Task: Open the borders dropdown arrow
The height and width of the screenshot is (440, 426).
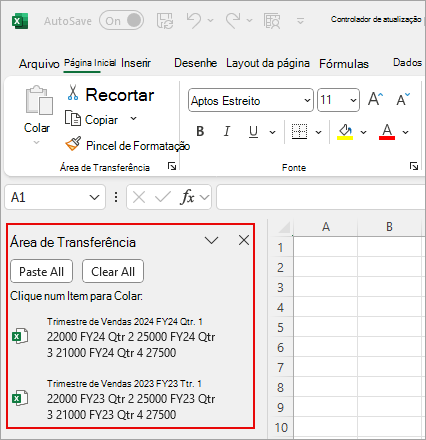Action: pyautogui.click(x=318, y=132)
